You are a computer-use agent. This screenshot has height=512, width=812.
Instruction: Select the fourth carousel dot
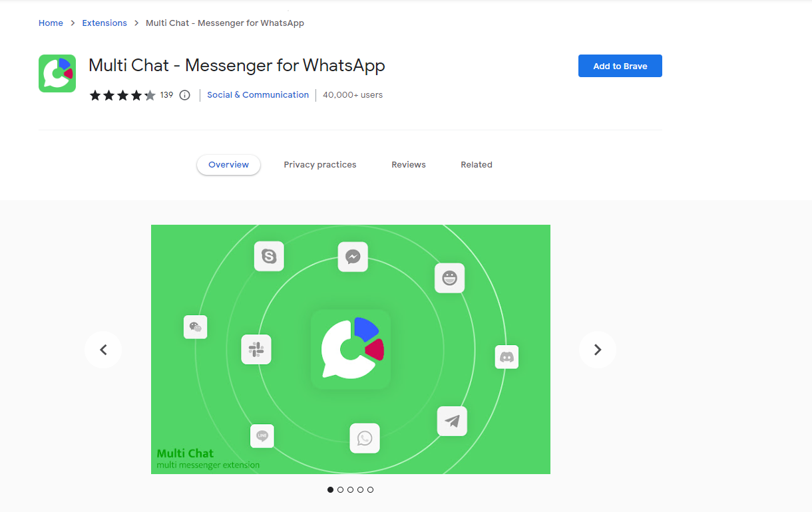point(360,489)
